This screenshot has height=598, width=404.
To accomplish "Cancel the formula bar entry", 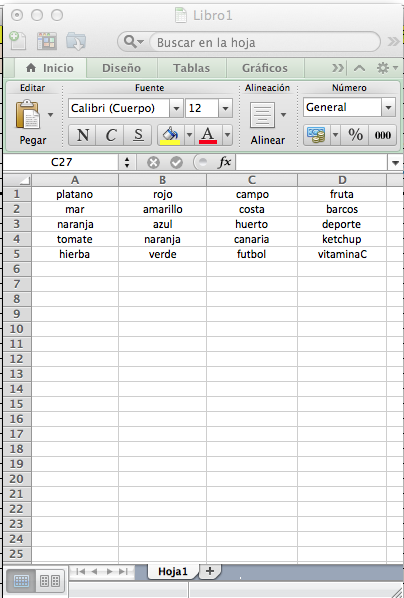I will [153, 163].
